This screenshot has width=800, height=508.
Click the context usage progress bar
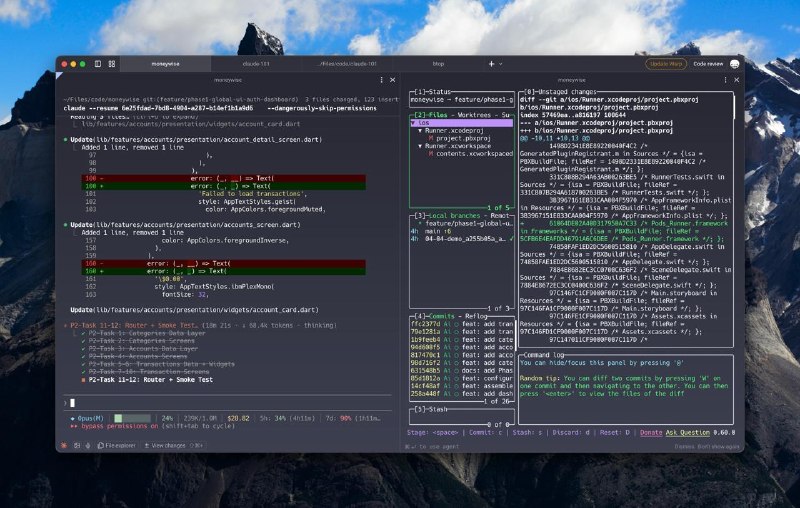pos(132,417)
